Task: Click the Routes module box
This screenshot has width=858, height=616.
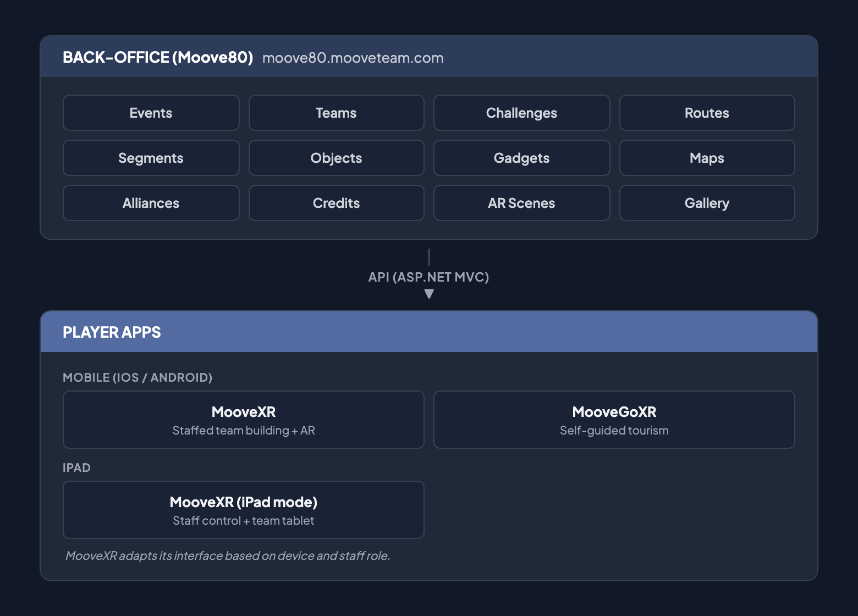Action: tap(707, 113)
